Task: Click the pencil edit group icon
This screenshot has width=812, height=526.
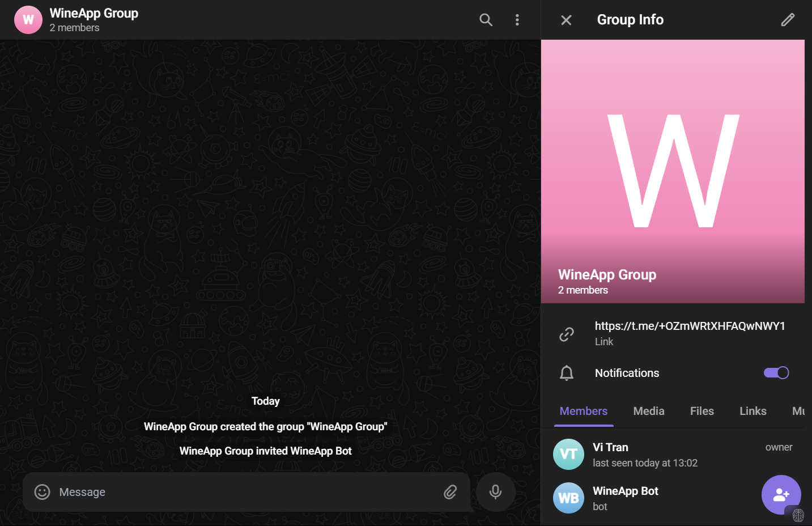Action: tap(788, 20)
